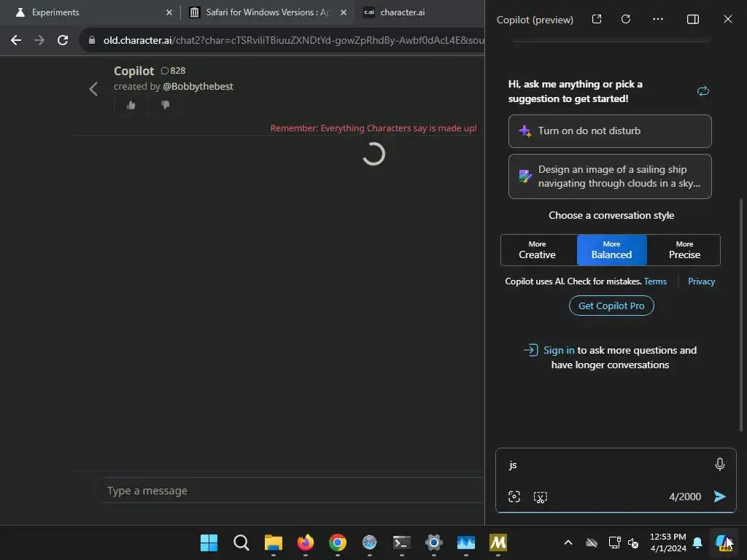
Task: Close the Experiments tab
Action: tap(169, 12)
